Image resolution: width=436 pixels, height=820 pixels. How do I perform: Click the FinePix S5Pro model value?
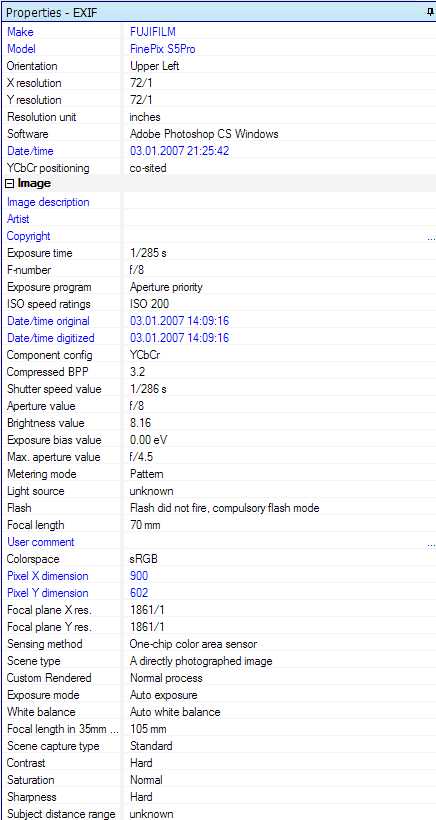tap(163, 49)
